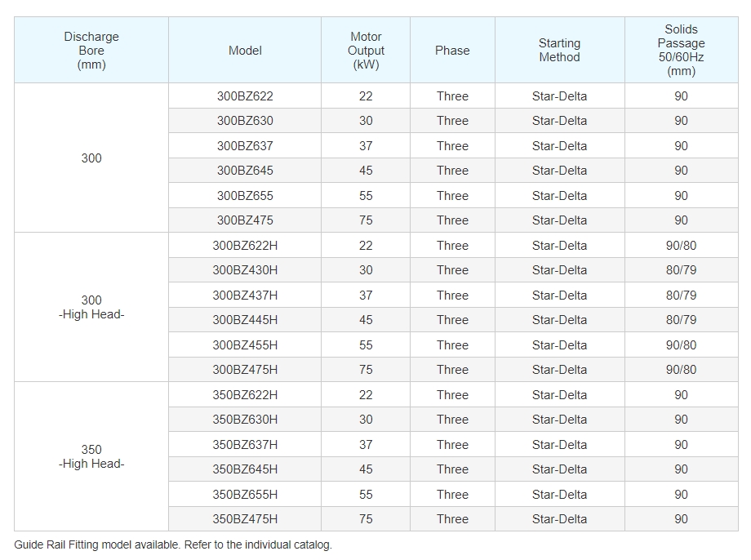Select the Model column header
Screen dimensions: 751x560
click(245, 51)
